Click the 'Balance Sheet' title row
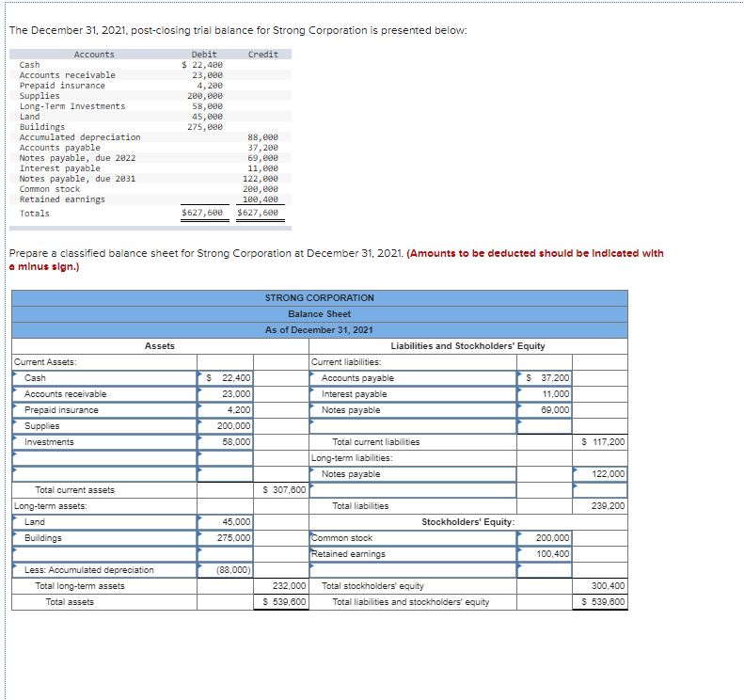This screenshot has height=700, width=744. (x=320, y=314)
